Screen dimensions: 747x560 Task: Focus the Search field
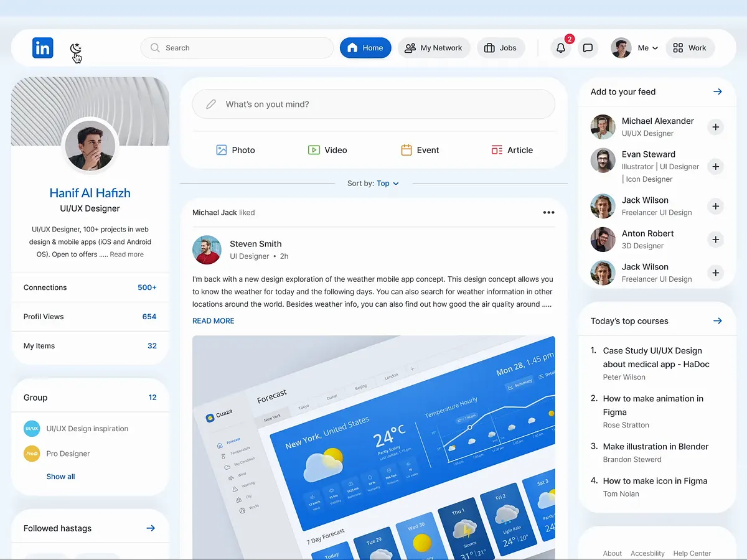pos(237,48)
